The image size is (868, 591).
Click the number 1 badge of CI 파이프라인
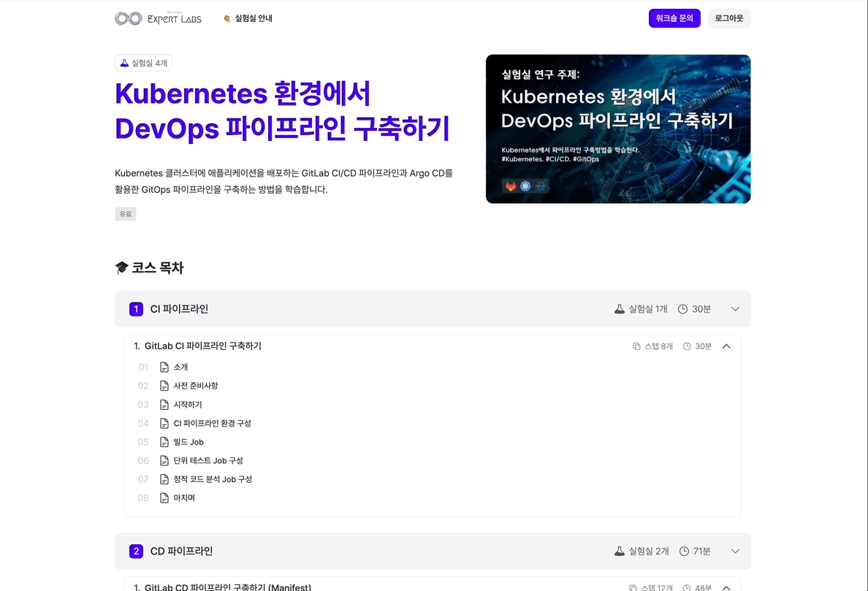(136, 309)
